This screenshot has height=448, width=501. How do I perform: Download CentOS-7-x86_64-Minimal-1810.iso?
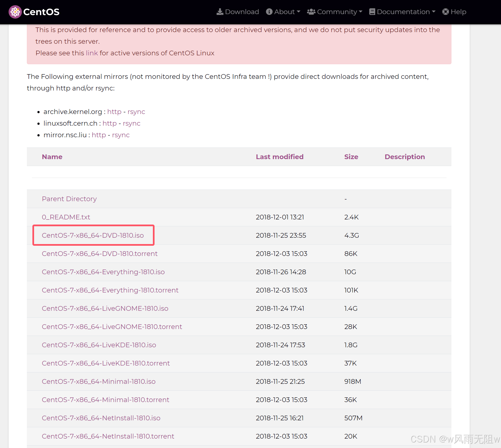tap(99, 381)
